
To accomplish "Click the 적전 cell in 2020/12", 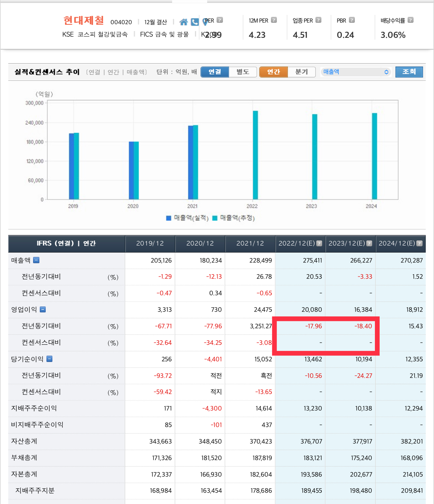I will click(216, 376).
